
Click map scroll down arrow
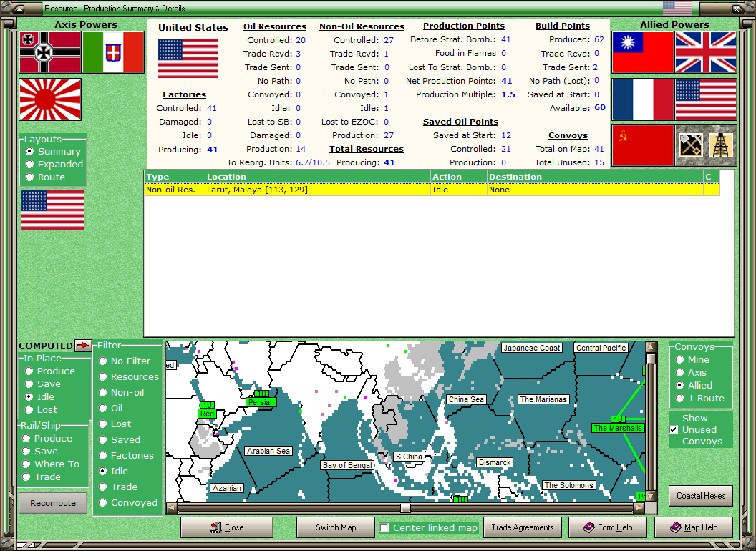pos(651,497)
